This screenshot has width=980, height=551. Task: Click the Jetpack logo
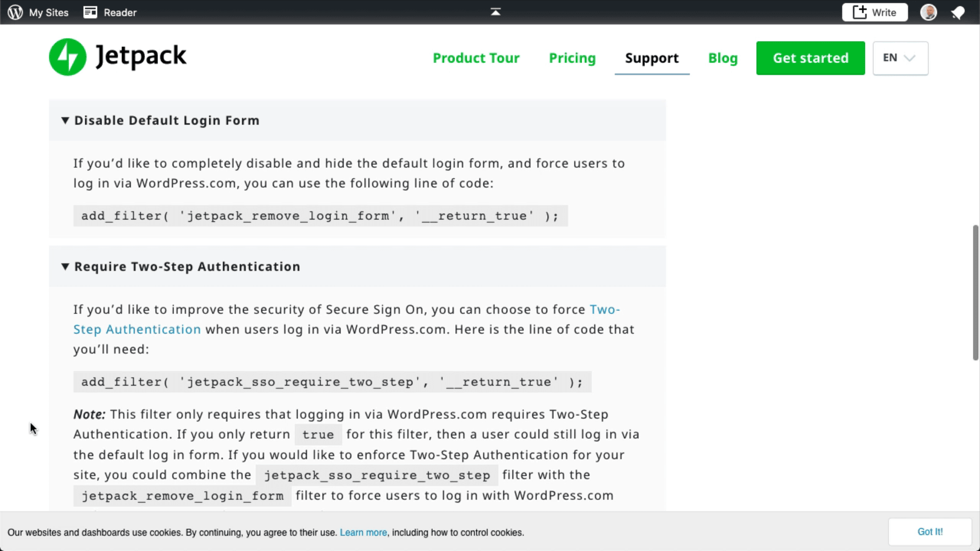118,57
